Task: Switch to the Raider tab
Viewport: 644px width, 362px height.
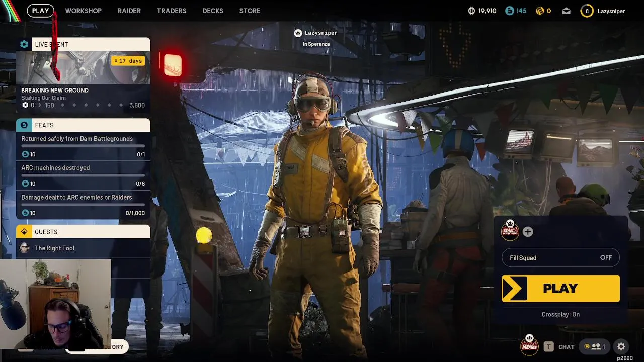Action: point(129,11)
